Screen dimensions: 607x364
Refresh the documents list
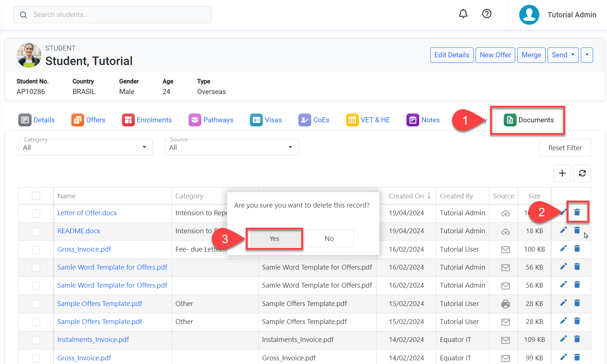coord(582,173)
